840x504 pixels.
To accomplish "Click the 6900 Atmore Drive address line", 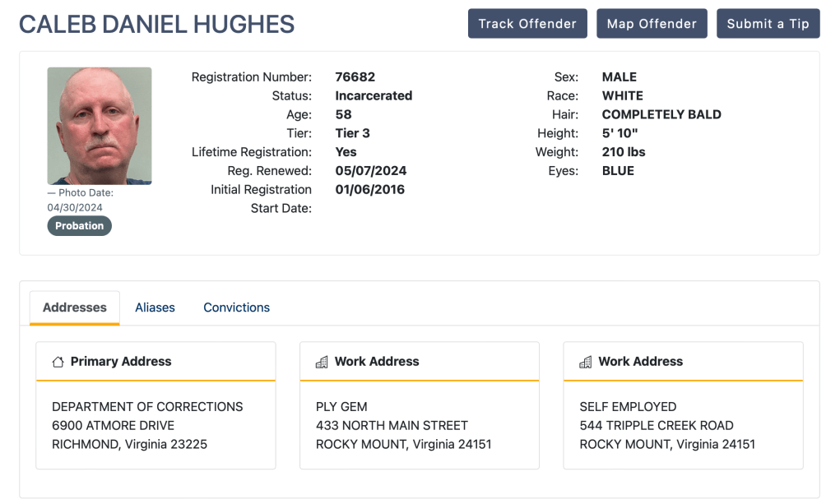I will tap(113, 426).
